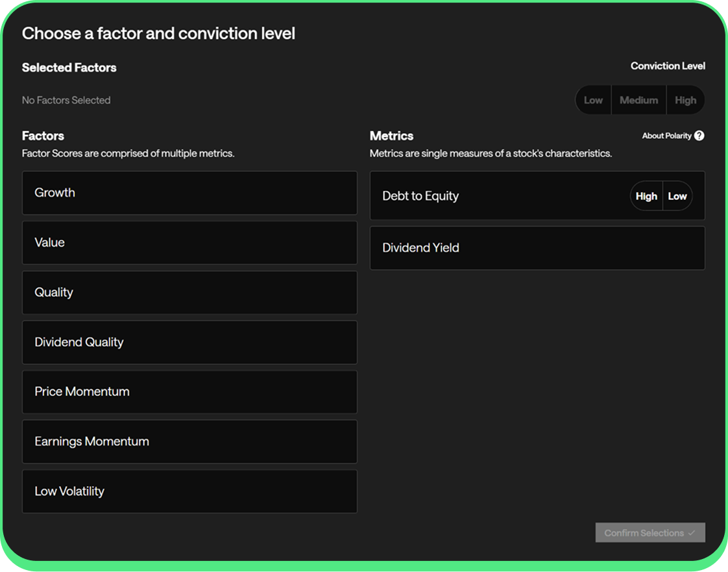Set Conviction Level to Low

[593, 100]
